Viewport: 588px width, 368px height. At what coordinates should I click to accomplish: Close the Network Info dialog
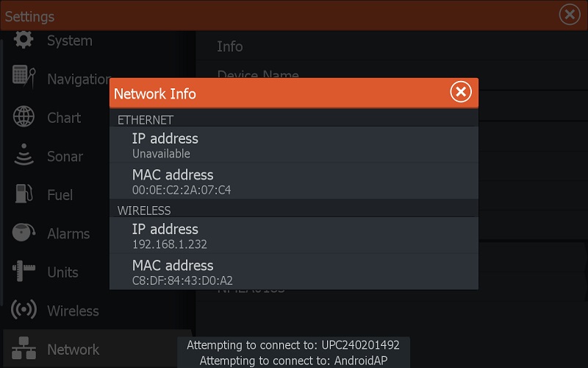click(460, 92)
